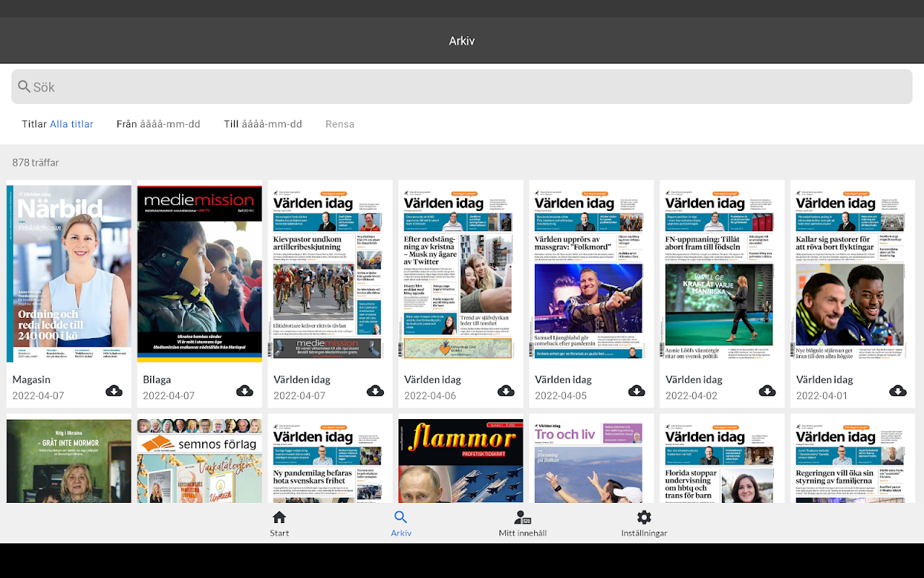The width and height of the screenshot is (924, 578).
Task: Download the Bilaga 2022-04-07 issue
Action: 245,391
